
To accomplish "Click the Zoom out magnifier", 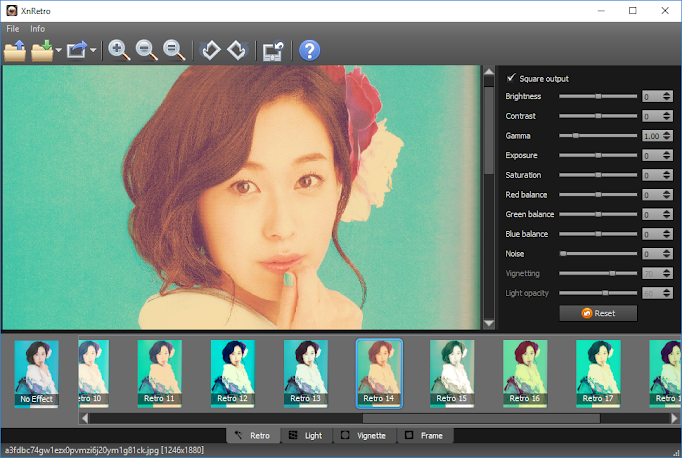I will (x=147, y=50).
